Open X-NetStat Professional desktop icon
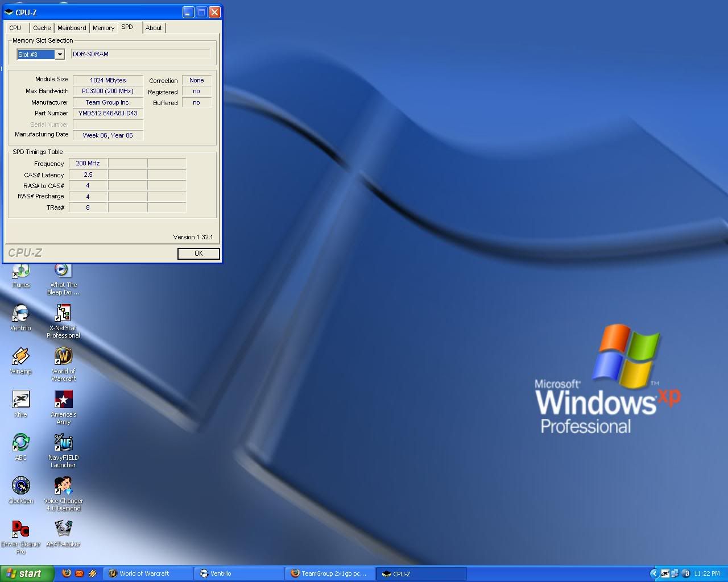The width and height of the screenshot is (728, 582). (63, 321)
